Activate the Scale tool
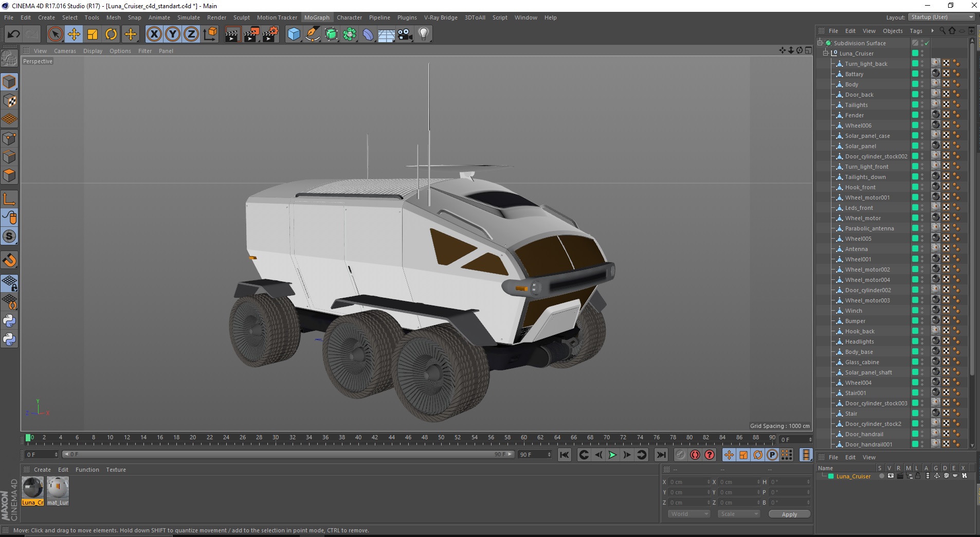Image resolution: width=980 pixels, height=537 pixels. tap(93, 34)
